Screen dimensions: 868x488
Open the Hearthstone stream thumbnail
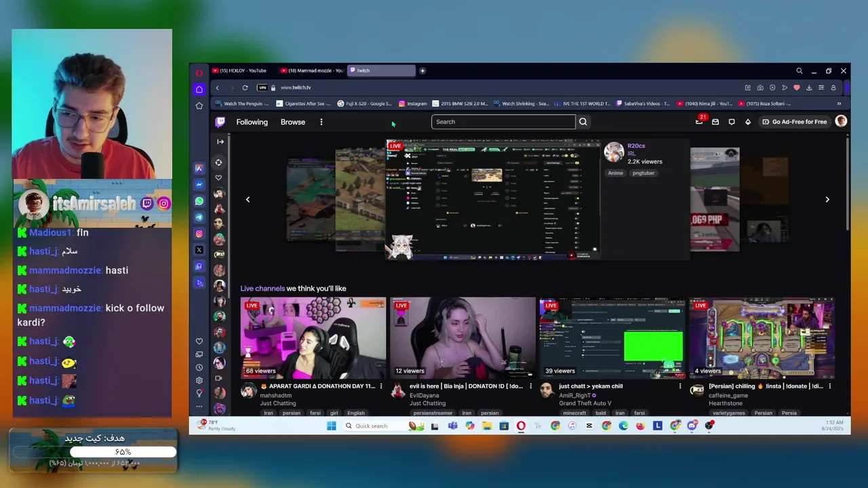[762, 338]
